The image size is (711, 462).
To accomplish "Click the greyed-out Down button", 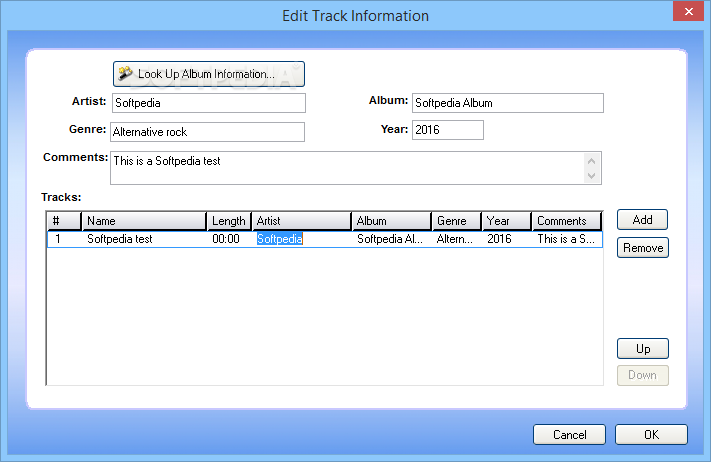I will [643, 375].
